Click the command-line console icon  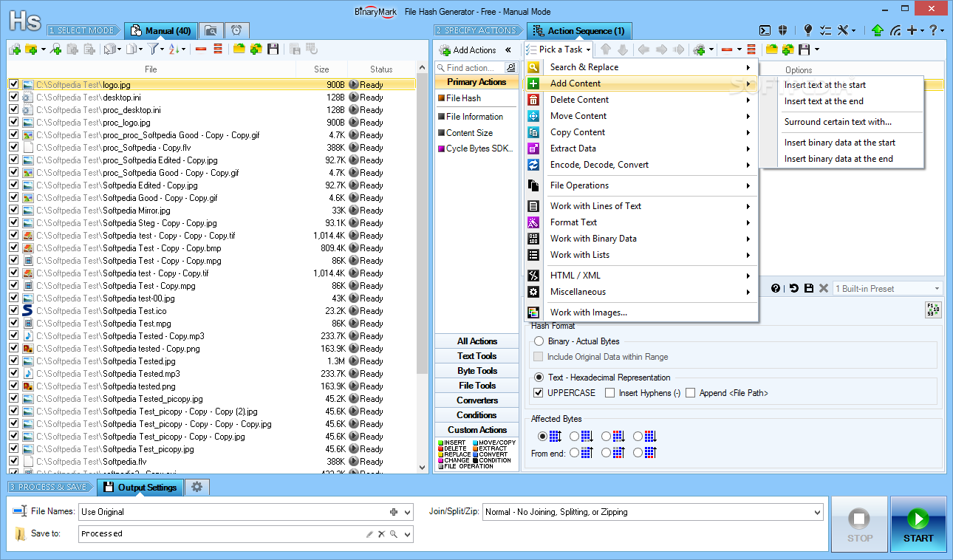(765, 31)
